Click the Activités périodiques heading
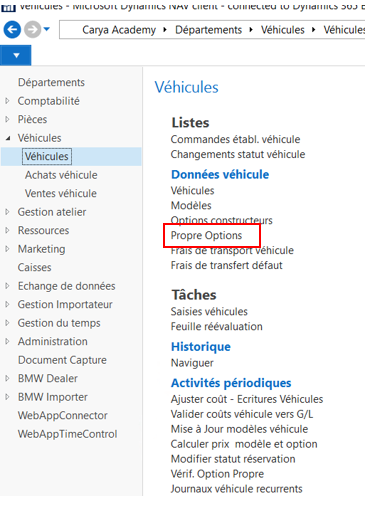Viewport: 377px width, 514px height. [231, 383]
